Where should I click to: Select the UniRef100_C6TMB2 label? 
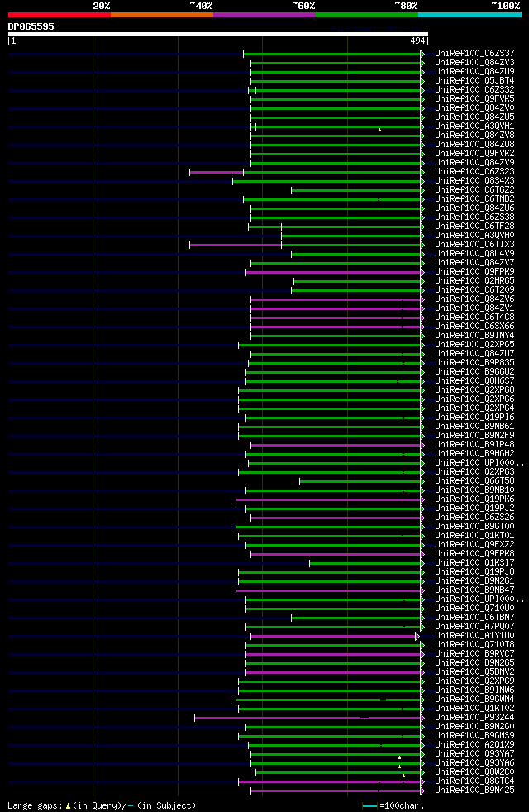474,198
